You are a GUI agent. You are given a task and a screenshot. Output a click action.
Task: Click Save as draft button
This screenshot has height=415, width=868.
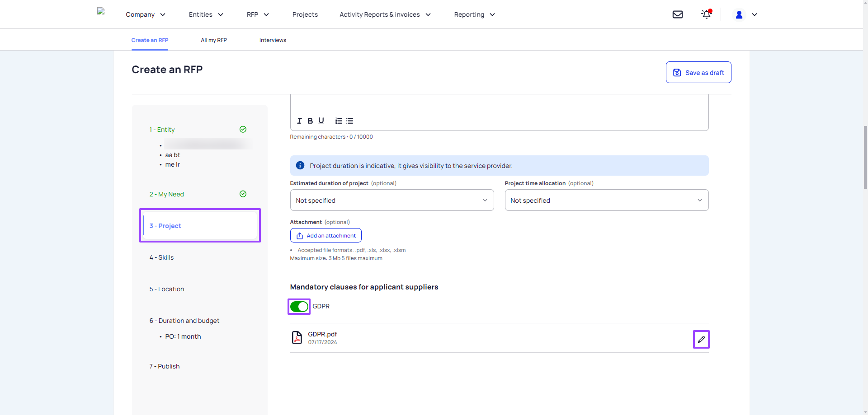(698, 72)
